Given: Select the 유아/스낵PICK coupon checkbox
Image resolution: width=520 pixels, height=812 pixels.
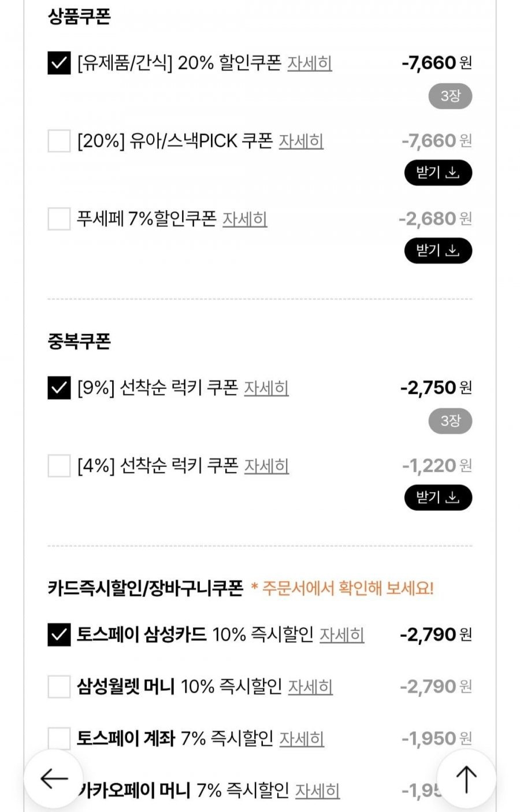Looking at the screenshot, I should point(59,141).
